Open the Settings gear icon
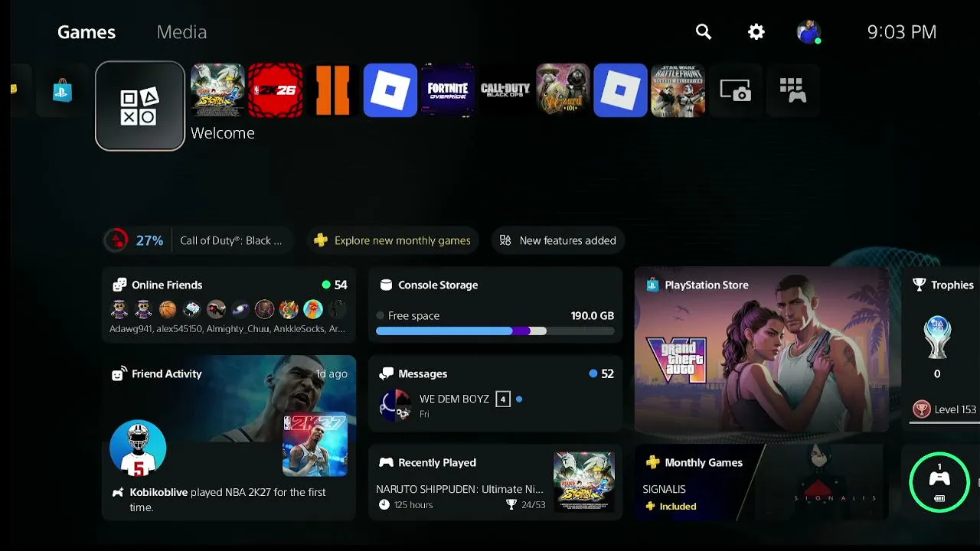Viewport: 980px width, 551px height. click(756, 32)
